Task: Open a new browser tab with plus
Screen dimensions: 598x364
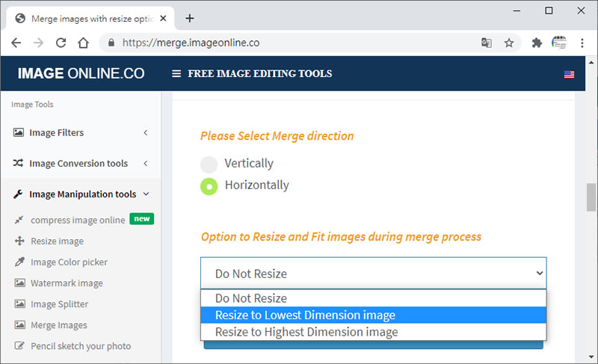Action: (x=190, y=18)
